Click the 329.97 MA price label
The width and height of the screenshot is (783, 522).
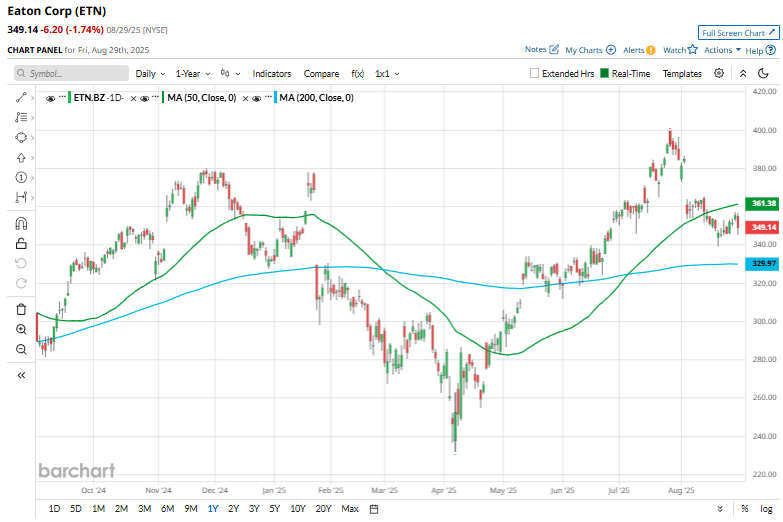[762, 263]
